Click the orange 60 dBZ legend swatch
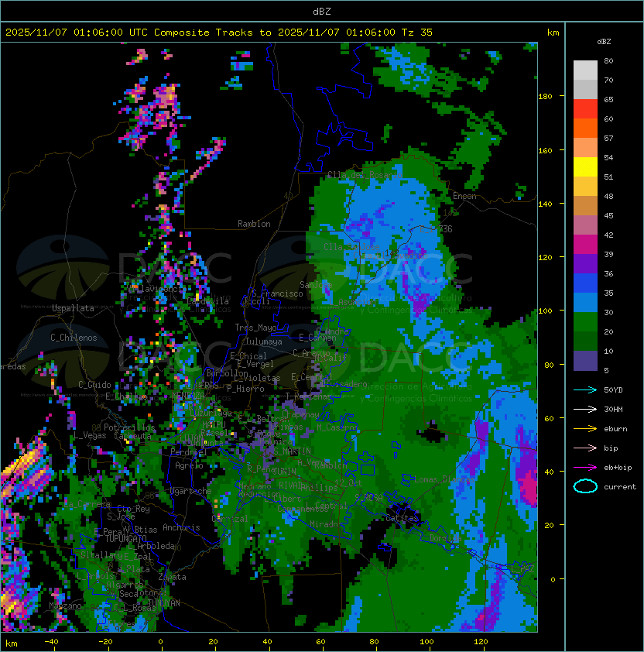Screen dimensions: 644x652 click(x=585, y=128)
